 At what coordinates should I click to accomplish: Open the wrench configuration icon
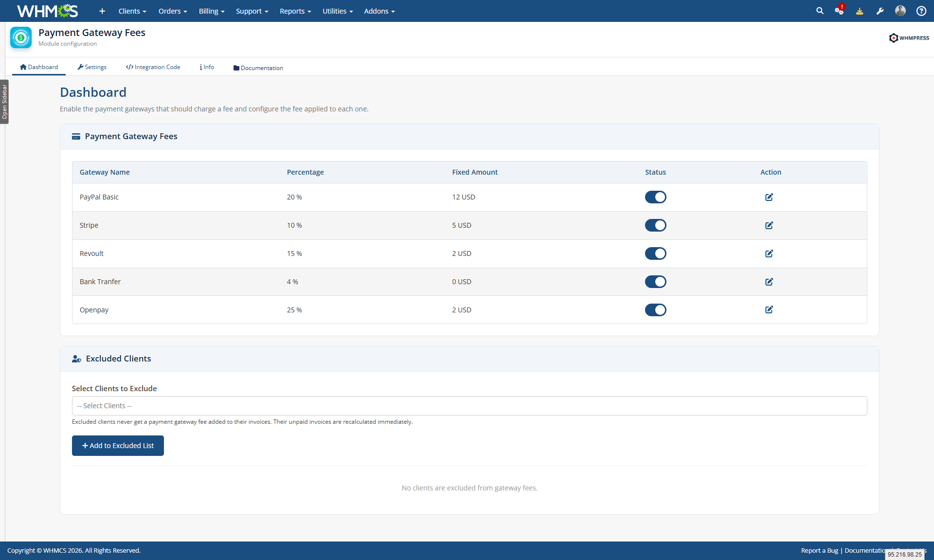[x=880, y=11]
